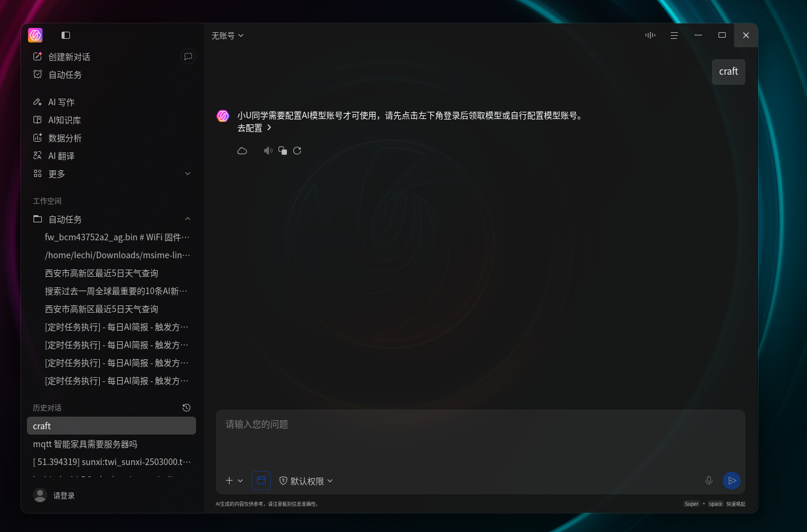Regenerate the assistant reply
Screen dimensions: 807x532
297,151
